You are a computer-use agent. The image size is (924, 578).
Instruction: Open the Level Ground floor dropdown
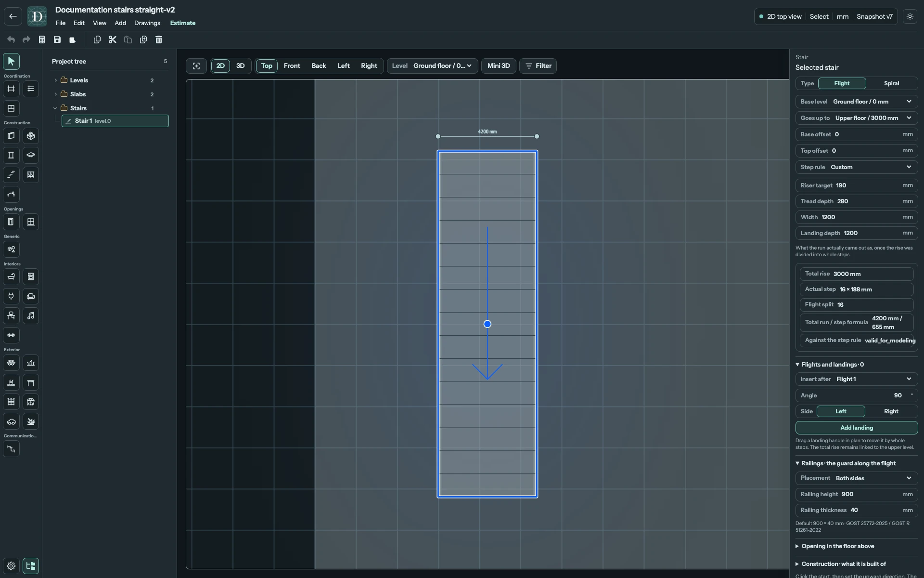(x=433, y=66)
